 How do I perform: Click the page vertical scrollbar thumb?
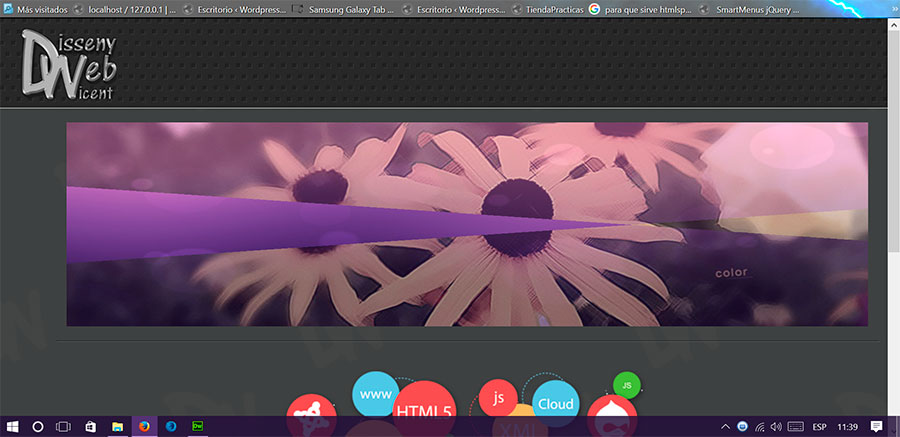coord(894,140)
